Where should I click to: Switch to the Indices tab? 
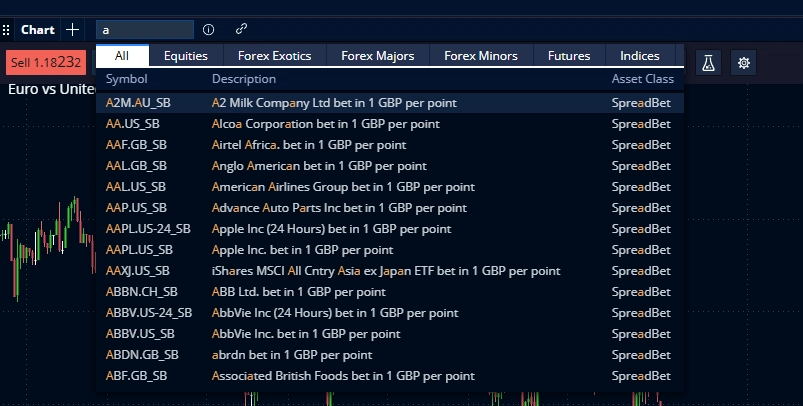(x=640, y=55)
